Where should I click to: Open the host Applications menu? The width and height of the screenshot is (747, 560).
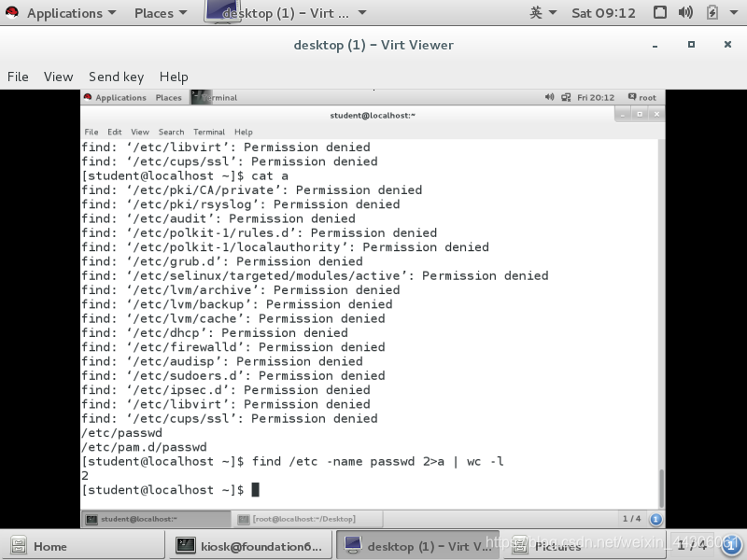coord(64,13)
